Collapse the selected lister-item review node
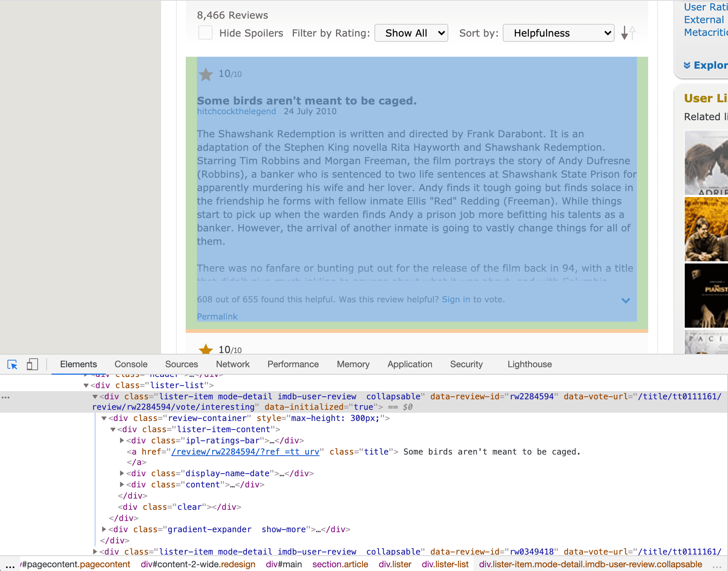728x571 pixels. click(x=95, y=397)
